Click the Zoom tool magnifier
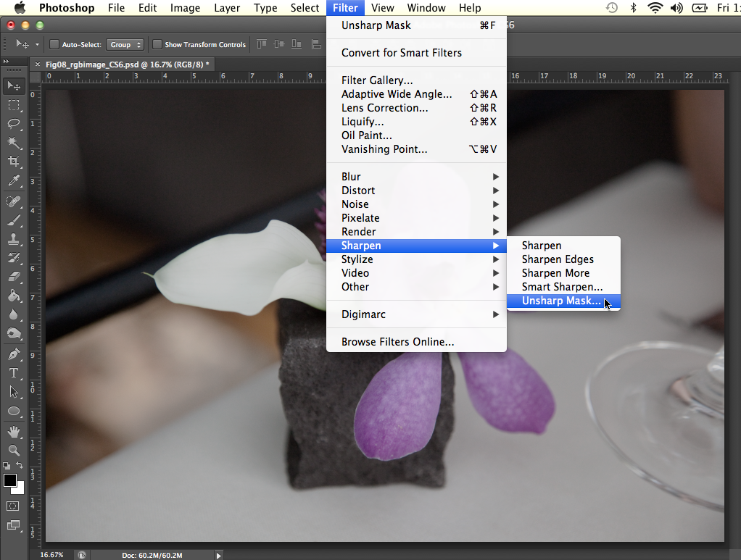The height and width of the screenshot is (560, 741). pos(13,450)
